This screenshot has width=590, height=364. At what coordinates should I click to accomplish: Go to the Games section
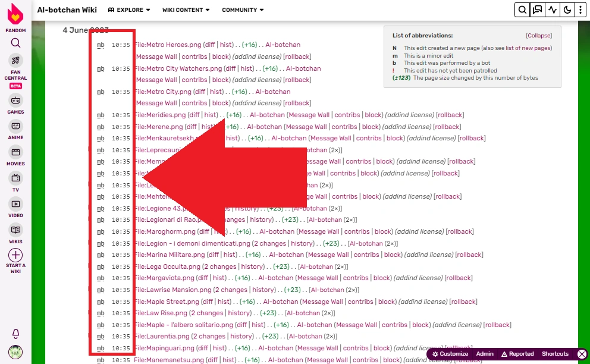click(x=15, y=104)
